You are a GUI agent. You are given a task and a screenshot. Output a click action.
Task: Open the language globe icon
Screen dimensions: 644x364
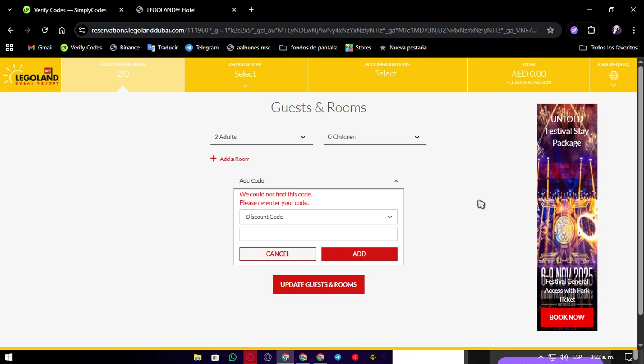614,76
